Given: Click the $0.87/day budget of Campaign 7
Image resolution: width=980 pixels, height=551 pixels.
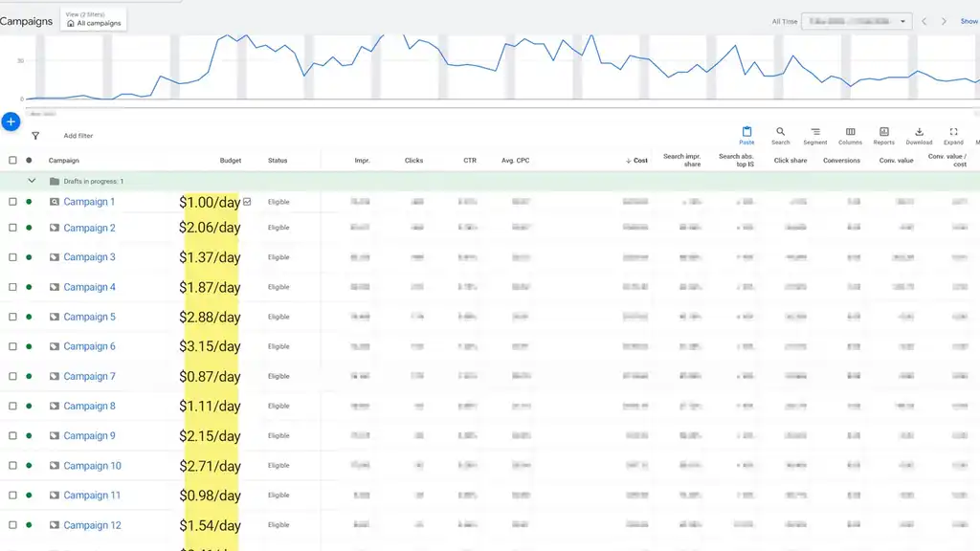Looking at the screenshot, I should tap(210, 376).
